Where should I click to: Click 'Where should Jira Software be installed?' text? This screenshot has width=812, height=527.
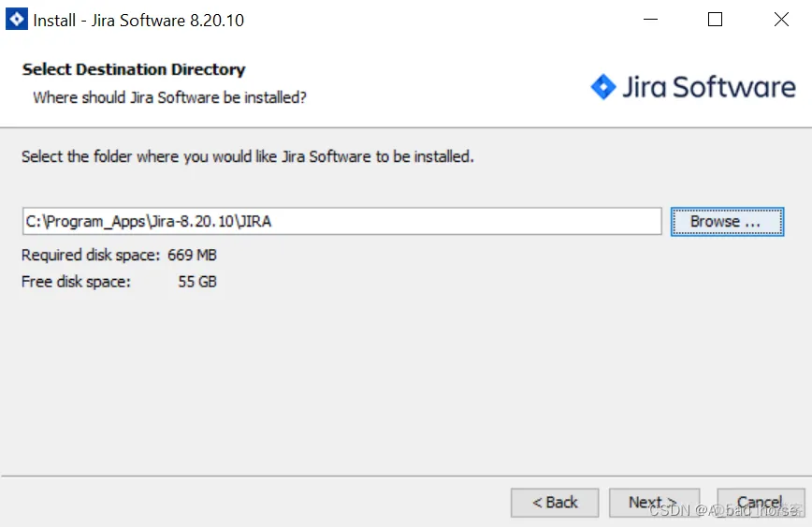tap(170, 97)
